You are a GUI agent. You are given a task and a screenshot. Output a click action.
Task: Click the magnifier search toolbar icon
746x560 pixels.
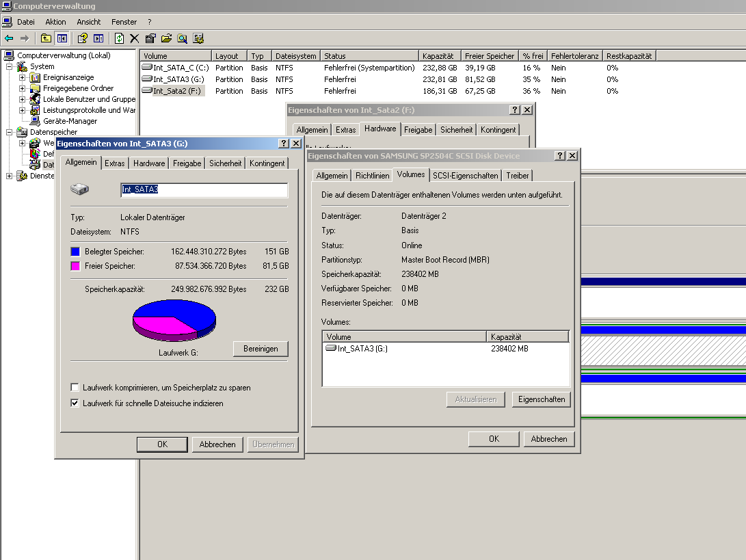coord(182,38)
